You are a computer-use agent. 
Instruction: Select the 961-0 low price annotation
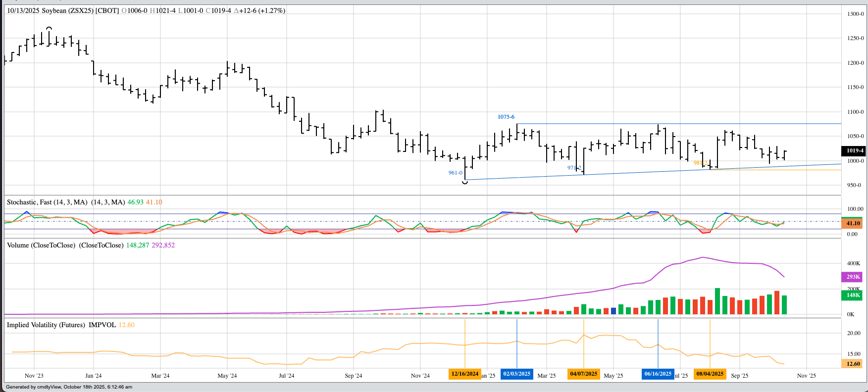(455, 173)
